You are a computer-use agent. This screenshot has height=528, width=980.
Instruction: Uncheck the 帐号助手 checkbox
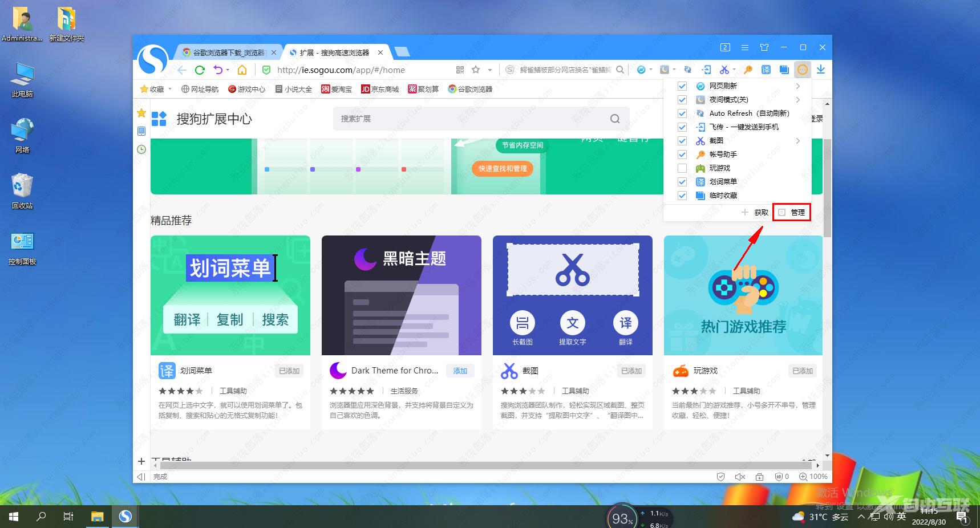[682, 155]
